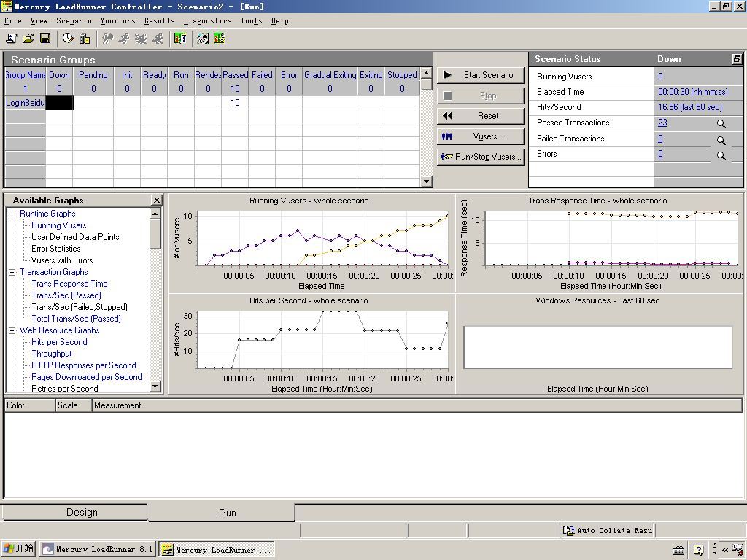Select Throughput in Web Resource Graphs
Viewport: 747px width, 560px height.
point(52,354)
